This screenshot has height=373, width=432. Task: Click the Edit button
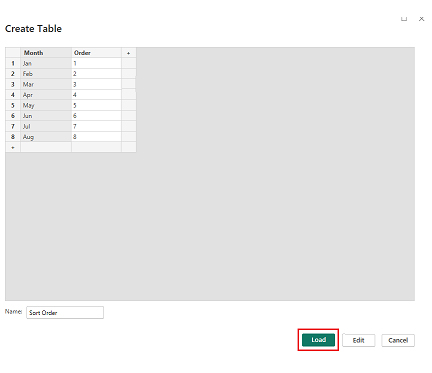click(358, 340)
